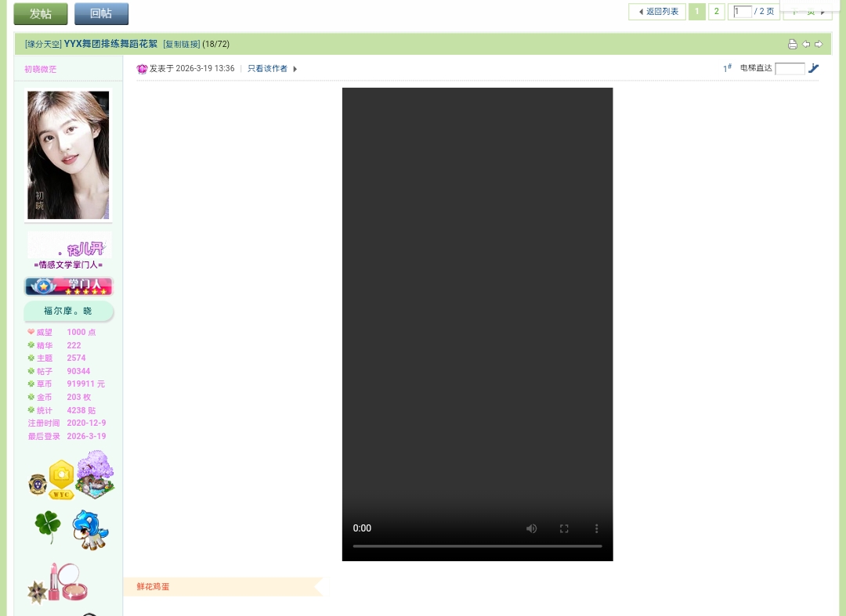
Task: Click the elevator jump icon beside 电梯直达
Action: coord(813,68)
